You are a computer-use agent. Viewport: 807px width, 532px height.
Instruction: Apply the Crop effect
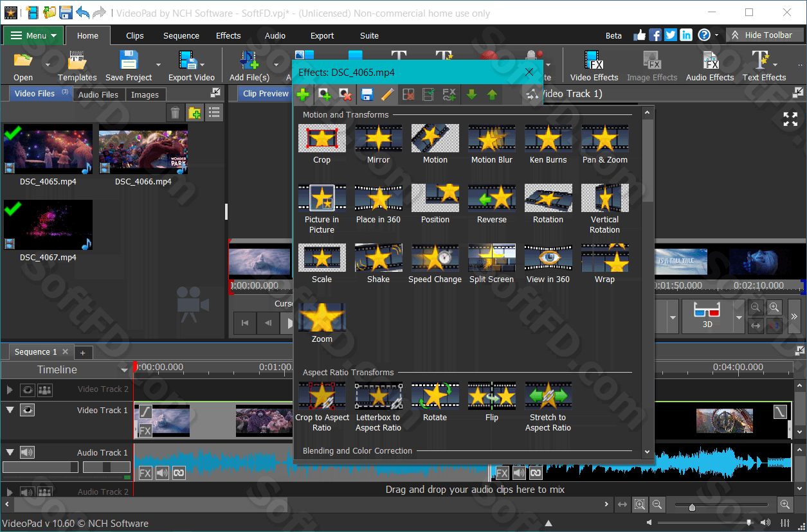click(322, 144)
